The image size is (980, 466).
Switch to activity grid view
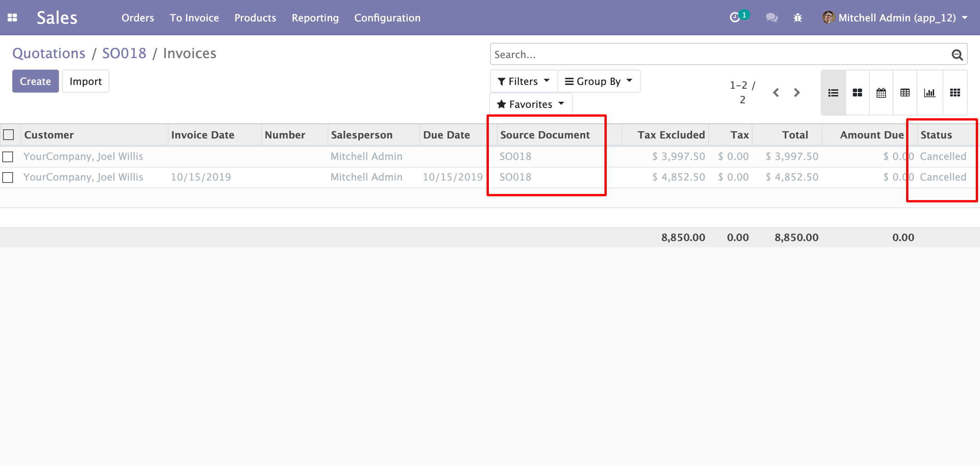coord(955,93)
